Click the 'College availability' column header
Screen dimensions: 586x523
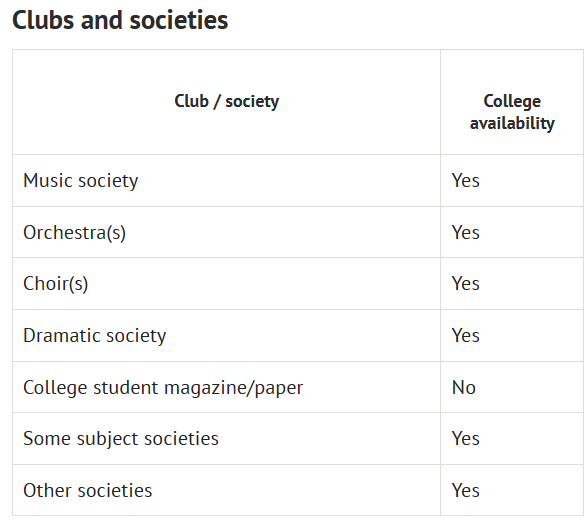click(512, 112)
